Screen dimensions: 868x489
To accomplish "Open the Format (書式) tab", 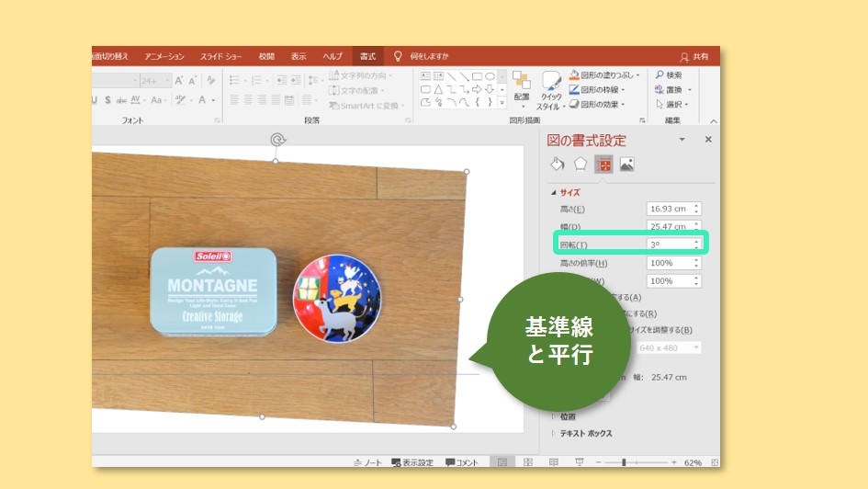I will 367,56.
